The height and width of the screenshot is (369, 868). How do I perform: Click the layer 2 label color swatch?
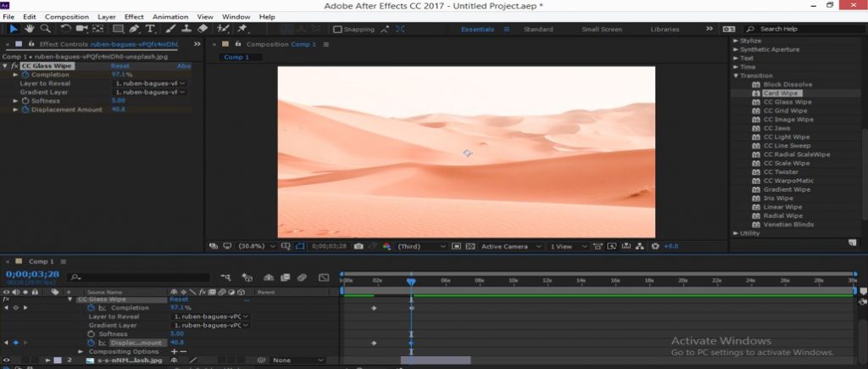[x=58, y=361]
